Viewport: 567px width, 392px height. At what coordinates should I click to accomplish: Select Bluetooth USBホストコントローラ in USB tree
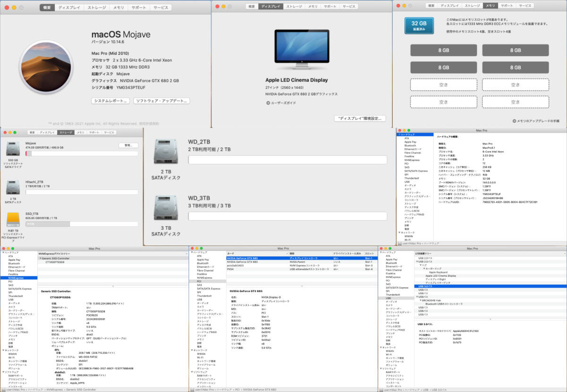[x=444, y=304]
